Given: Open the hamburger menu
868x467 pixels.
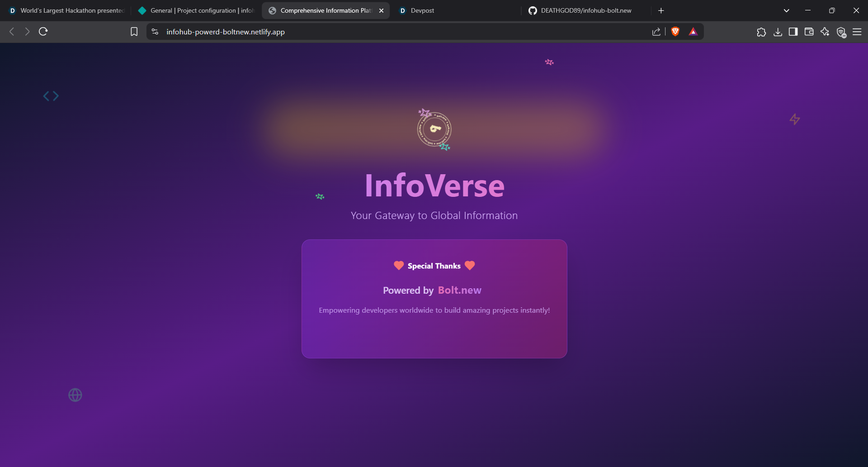Looking at the screenshot, I should click(858, 32).
